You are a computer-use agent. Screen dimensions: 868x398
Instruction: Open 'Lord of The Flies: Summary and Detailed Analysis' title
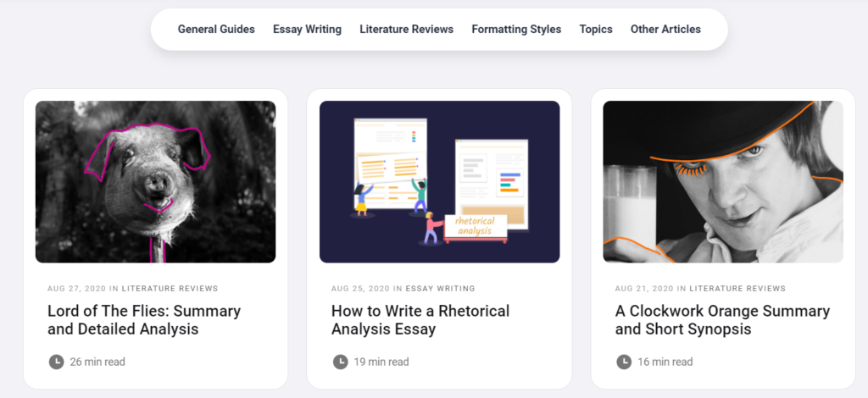click(144, 320)
